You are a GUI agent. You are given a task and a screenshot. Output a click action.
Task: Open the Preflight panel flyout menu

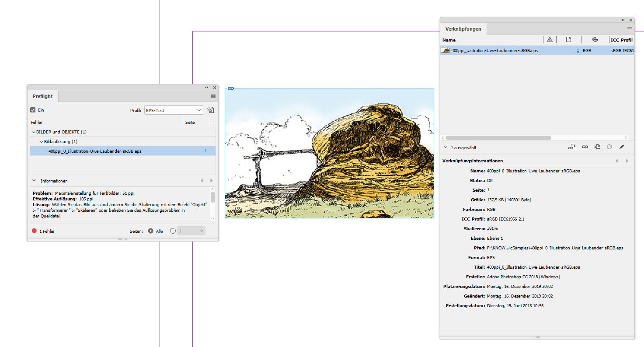[x=213, y=96]
